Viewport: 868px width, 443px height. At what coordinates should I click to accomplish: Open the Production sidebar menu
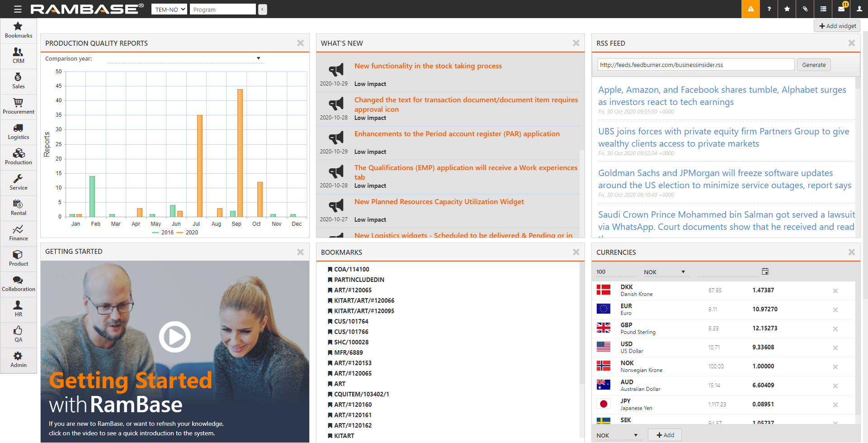[19, 157]
